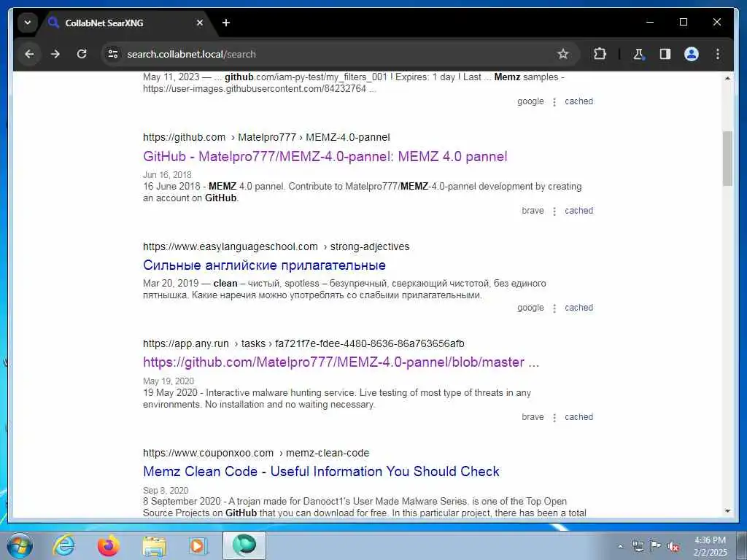Go back to the previous page

(x=29, y=54)
